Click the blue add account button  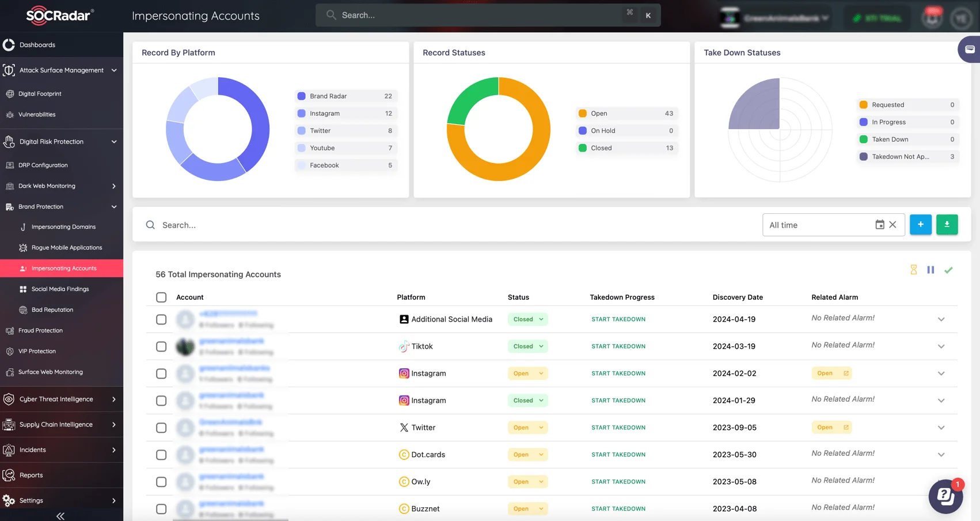click(920, 225)
